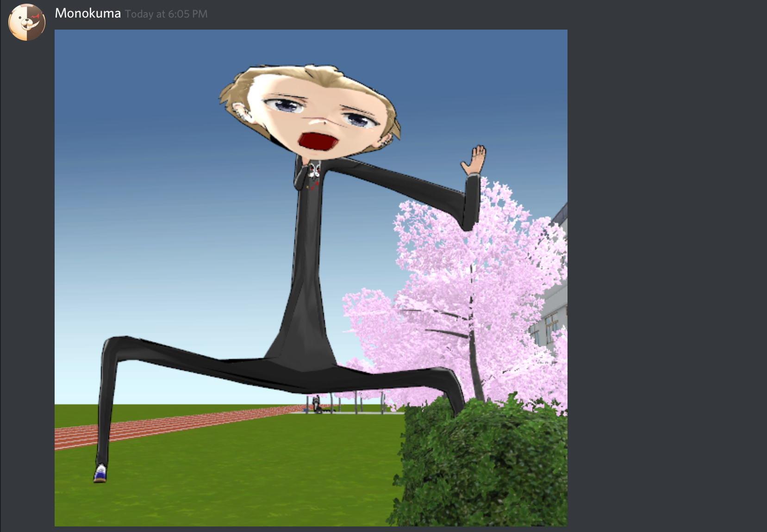Click the Today at 6:05 PM timestamp

click(x=166, y=14)
